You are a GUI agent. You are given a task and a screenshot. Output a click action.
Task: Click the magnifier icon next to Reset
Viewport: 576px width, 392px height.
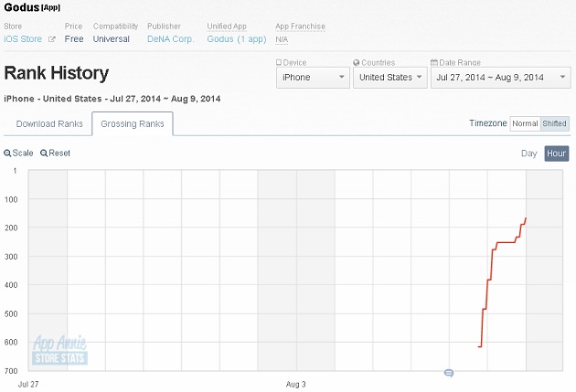(x=44, y=154)
